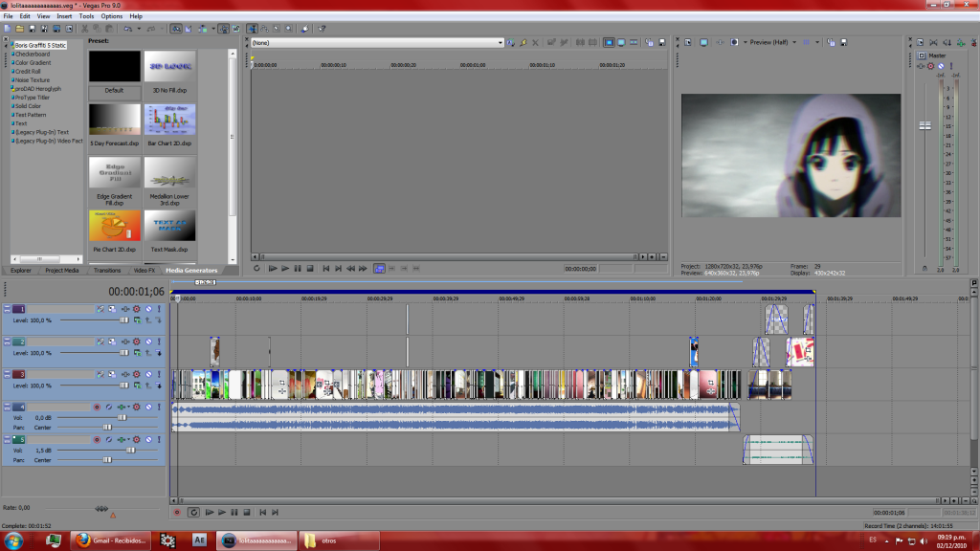980x551 pixels.
Task: Save snapshot in Video Preview window
Action: pos(844,42)
